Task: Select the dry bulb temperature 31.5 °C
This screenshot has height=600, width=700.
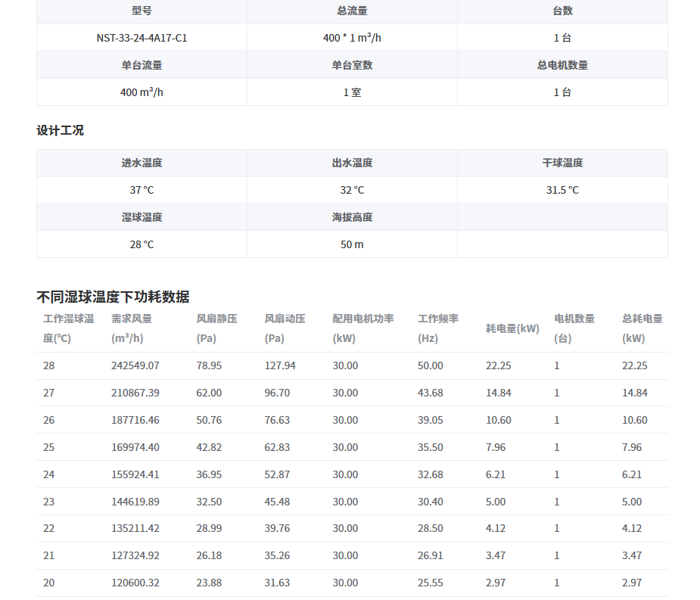Action: 562,190
